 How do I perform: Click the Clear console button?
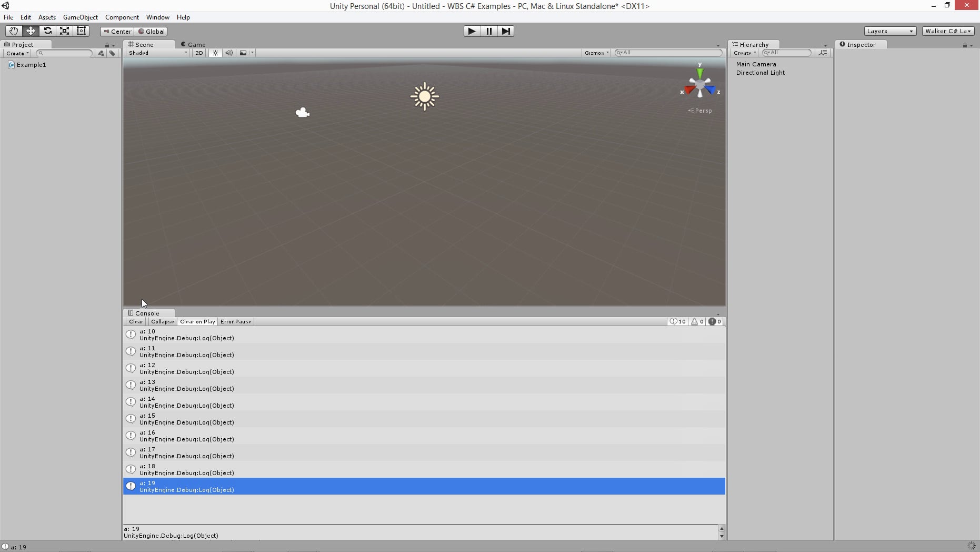point(136,321)
